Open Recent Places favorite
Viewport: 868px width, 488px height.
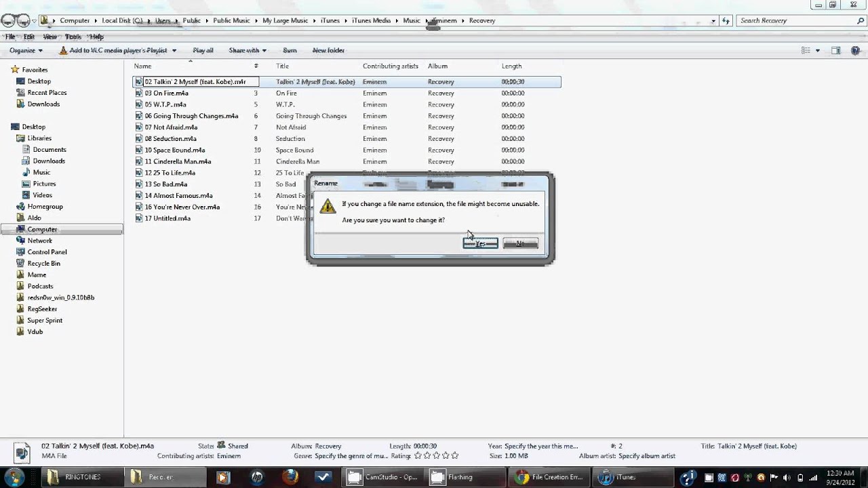(47, 93)
